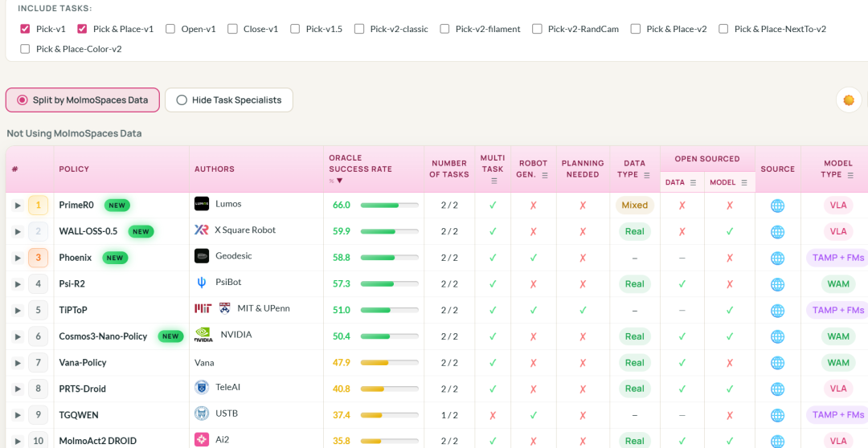Image resolution: width=868 pixels, height=448 pixels.
Task: Open the Phoenix row source globe link
Action: (777, 258)
